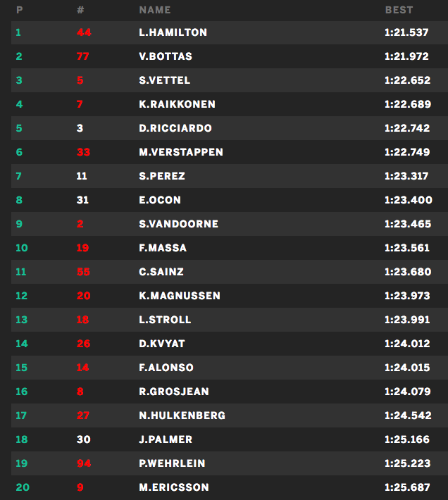The image size is (448, 500).
Task: Click M.ERICSSON's best time 1:25.687
Action: [x=408, y=487]
